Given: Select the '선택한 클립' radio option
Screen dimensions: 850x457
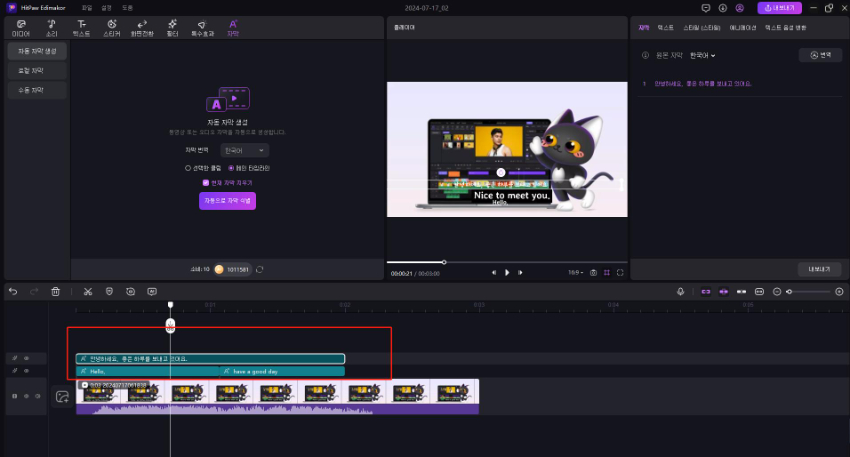Looking at the screenshot, I should (189, 168).
